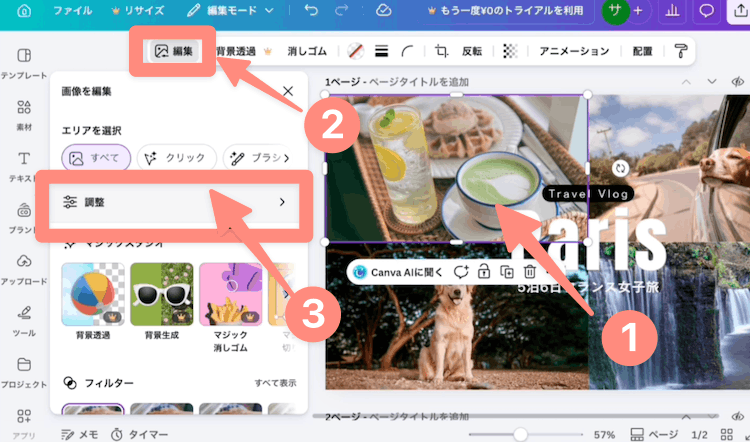Viewport: 750px width, 442px height.
Task: Open プロジェクト in the sidebar
Action: pyautogui.click(x=24, y=374)
